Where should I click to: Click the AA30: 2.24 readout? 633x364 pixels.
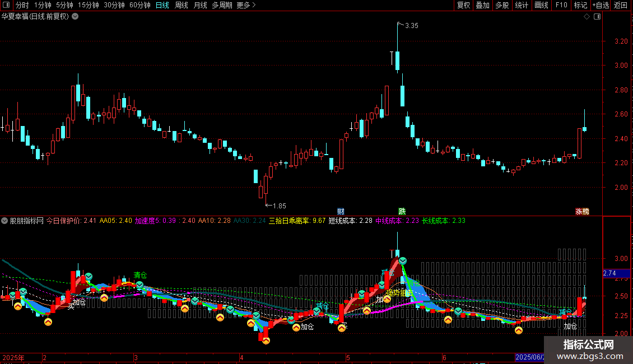tap(250, 221)
